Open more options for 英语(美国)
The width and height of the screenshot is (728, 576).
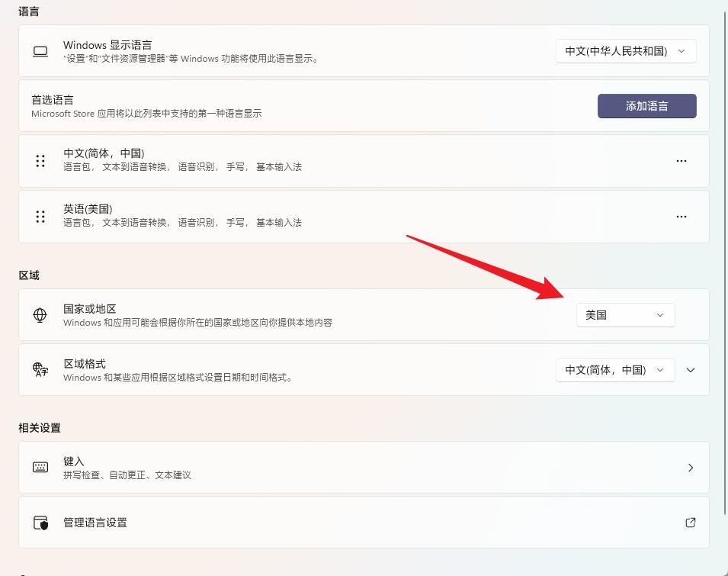point(681,217)
